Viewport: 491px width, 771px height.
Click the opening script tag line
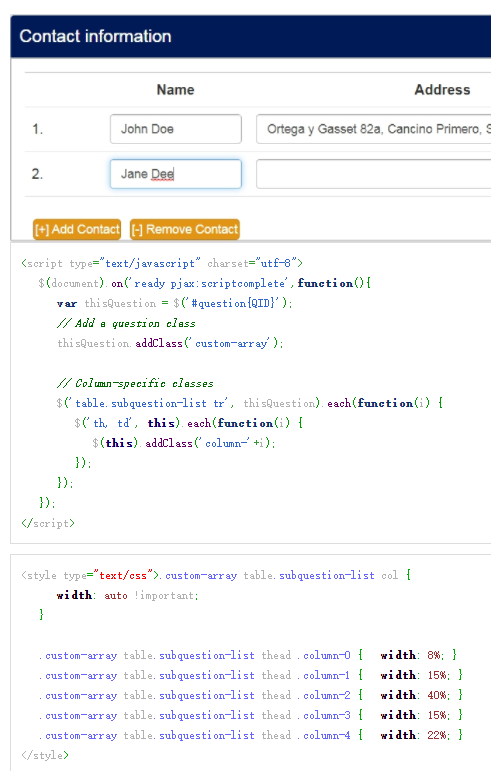162,264
